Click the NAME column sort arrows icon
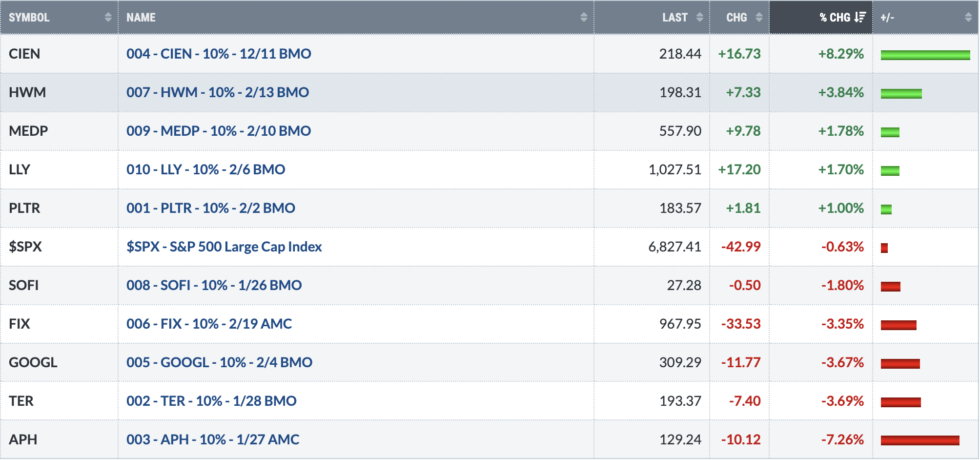This screenshot has width=980, height=460. [584, 18]
